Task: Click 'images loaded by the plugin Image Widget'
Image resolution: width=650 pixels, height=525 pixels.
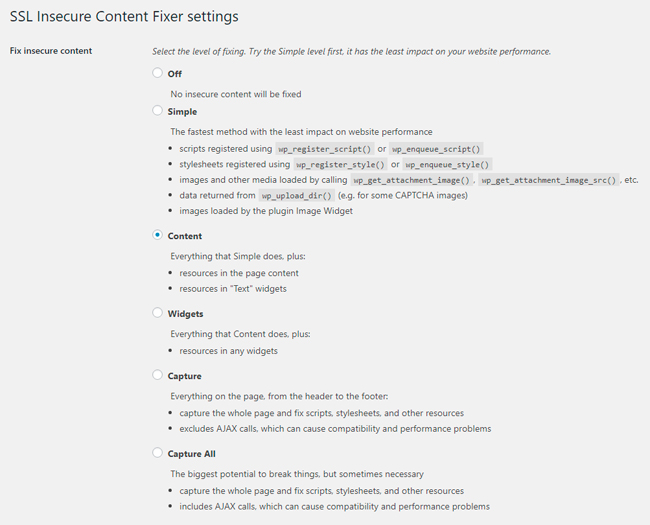Action: pyautogui.click(x=264, y=211)
